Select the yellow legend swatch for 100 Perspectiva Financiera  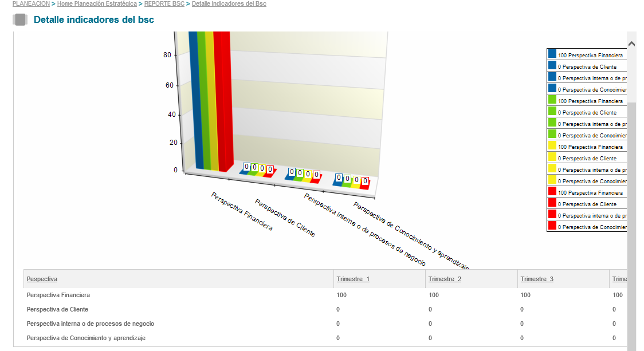point(552,145)
